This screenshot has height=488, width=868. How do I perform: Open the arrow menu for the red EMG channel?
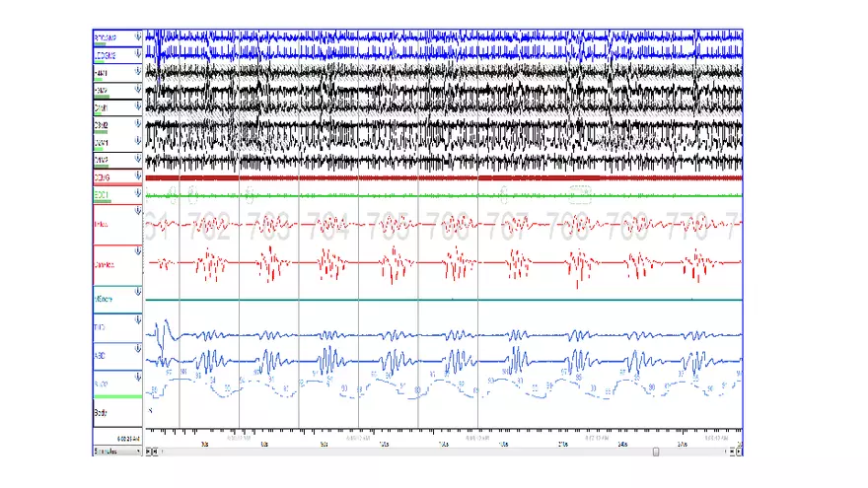pyautogui.click(x=138, y=175)
